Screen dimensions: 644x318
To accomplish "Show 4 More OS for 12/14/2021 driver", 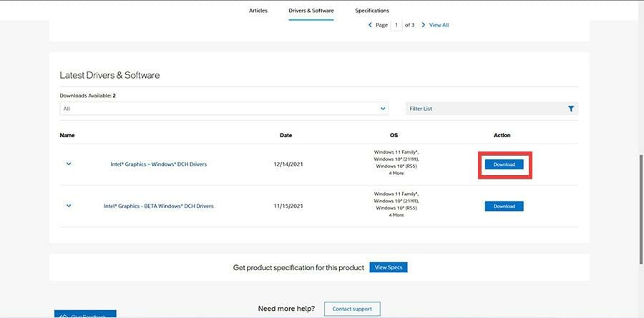I will tap(396, 173).
